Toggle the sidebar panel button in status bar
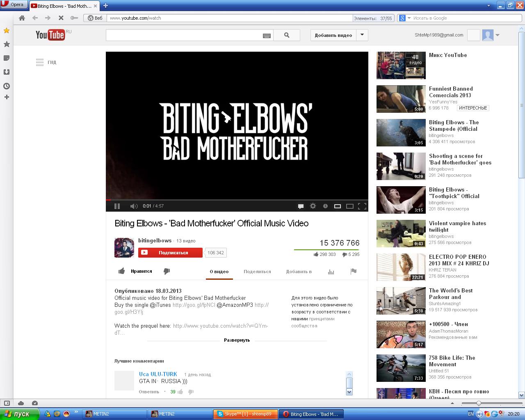Viewport: 525px width, 420px height. (7, 403)
